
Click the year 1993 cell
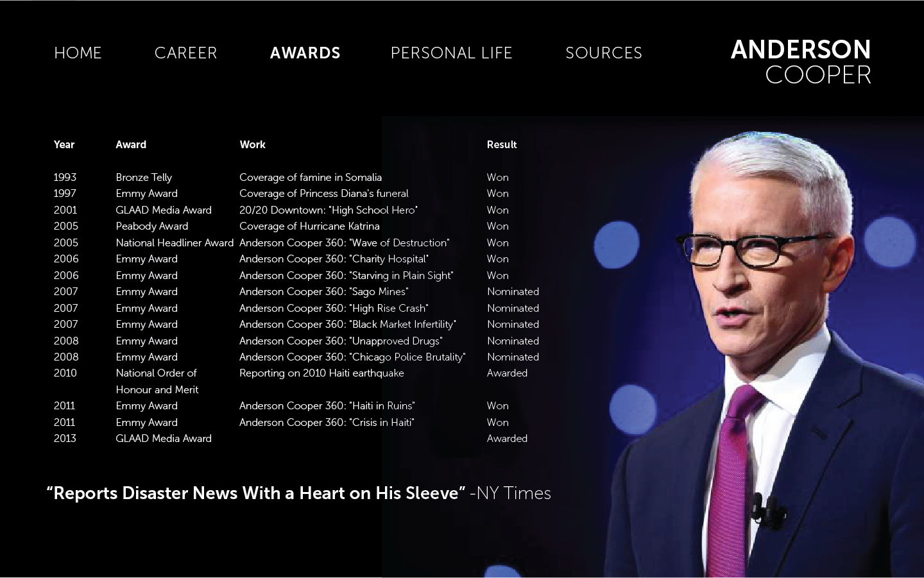(65, 177)
